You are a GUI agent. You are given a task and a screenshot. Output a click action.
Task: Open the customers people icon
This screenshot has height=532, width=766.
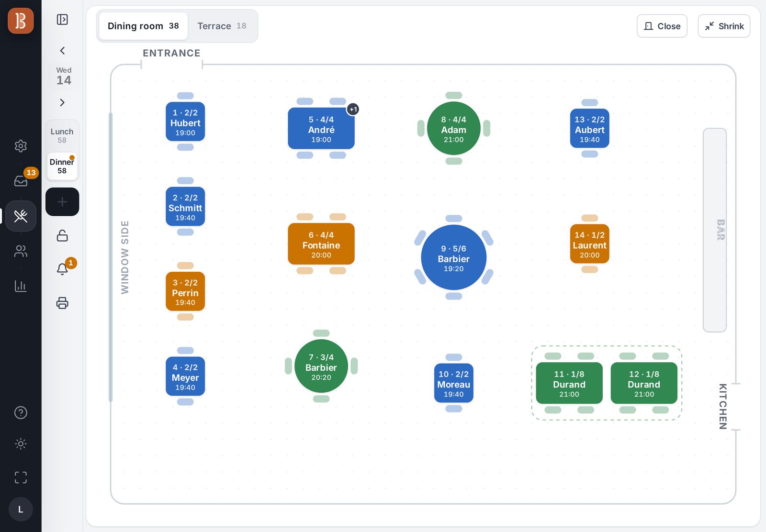pos(21,251)
